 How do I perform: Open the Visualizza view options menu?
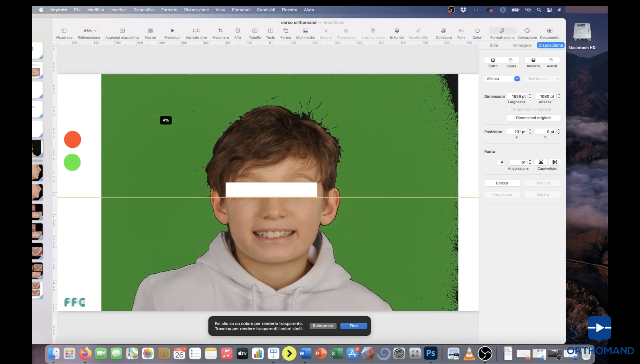(64, 31)
